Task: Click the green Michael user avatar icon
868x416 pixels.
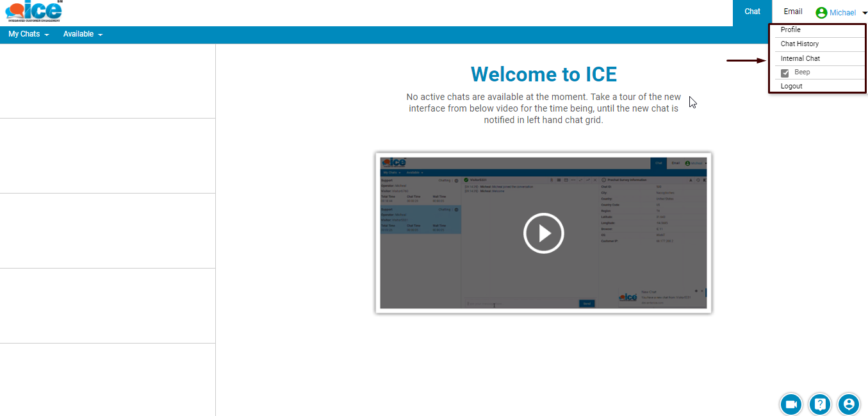Action: 821,13
